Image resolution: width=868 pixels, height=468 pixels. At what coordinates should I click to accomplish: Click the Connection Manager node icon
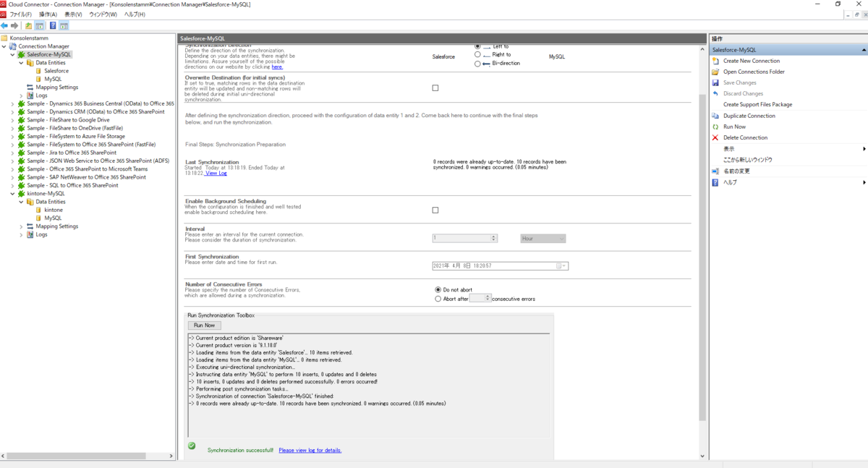click(x=13, y=46)
